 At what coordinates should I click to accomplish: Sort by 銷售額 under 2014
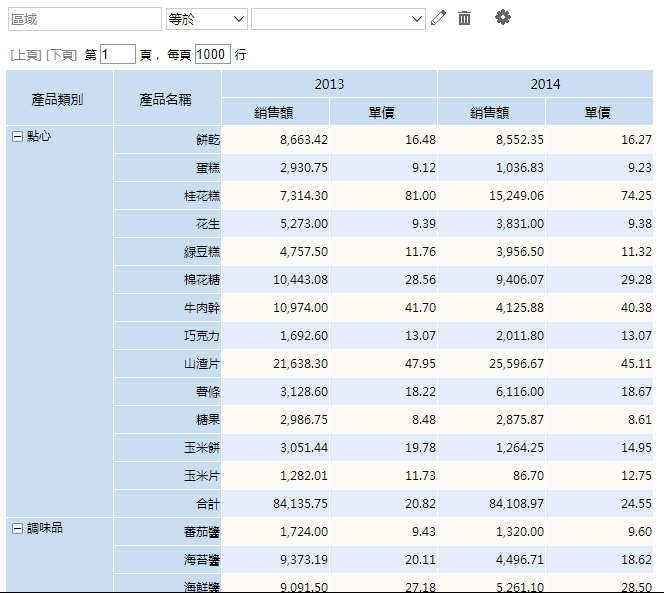click(x=490, y=112)
